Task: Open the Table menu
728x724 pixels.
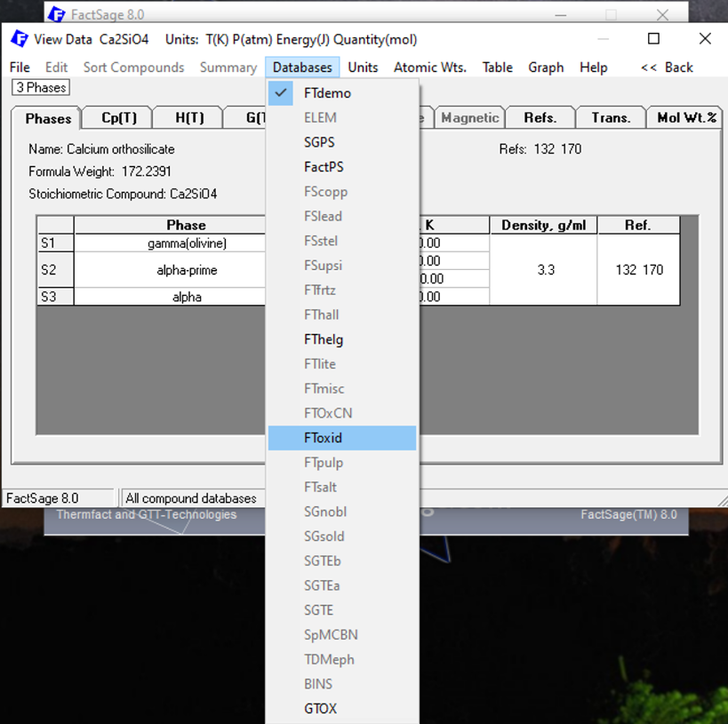Action: [497, 68]
